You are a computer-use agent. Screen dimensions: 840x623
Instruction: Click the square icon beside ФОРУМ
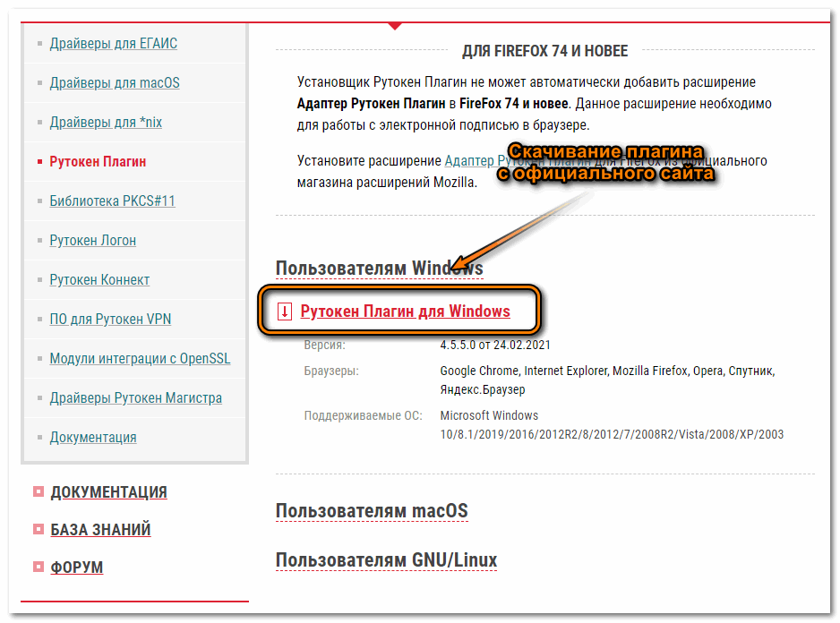click(38, 567)
